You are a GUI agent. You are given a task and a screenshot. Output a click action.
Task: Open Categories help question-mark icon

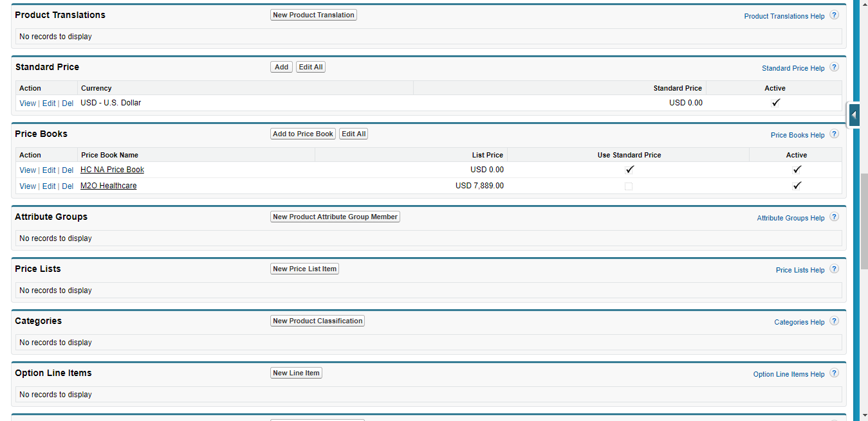[x=834, y=321]
